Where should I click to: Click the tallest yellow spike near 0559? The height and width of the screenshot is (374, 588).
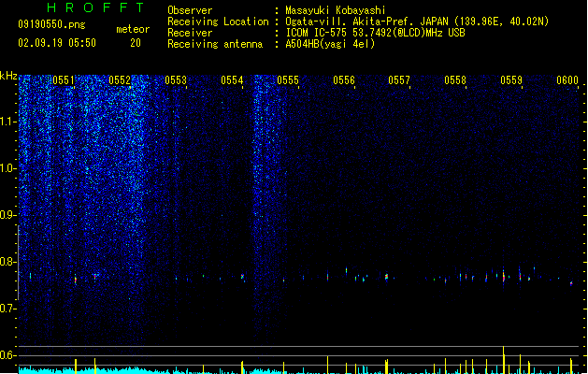point(504,360)
